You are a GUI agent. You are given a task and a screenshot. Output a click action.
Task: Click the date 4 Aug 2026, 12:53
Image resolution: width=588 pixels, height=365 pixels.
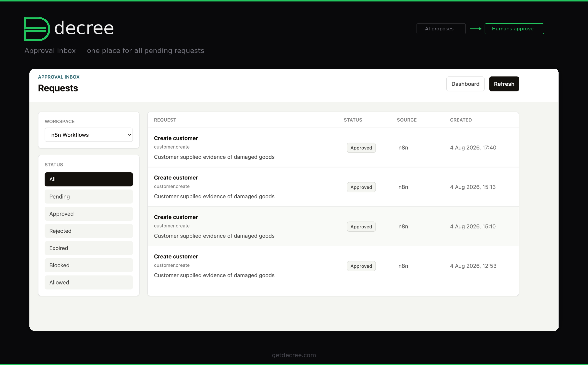pyautogui.click(x=473, y=266)
